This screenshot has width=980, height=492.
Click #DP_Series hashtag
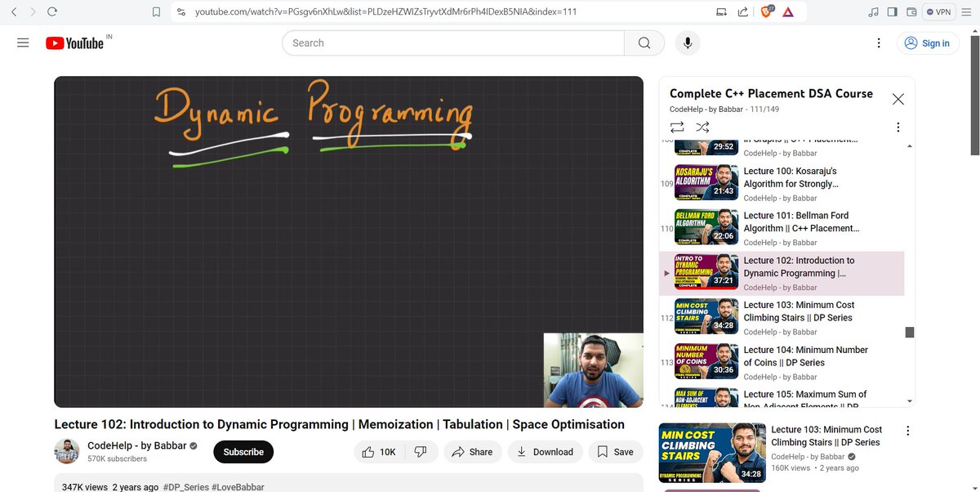click(187, 487)
